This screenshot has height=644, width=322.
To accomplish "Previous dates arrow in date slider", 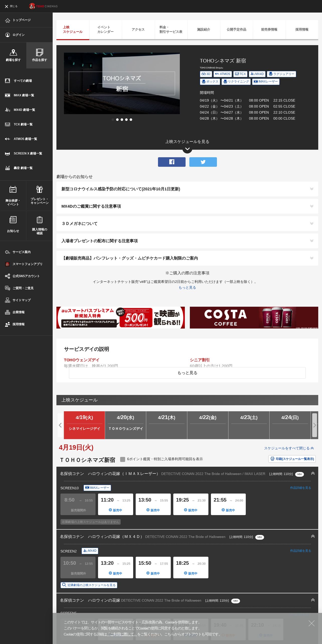I will click(x=60, y=425).
